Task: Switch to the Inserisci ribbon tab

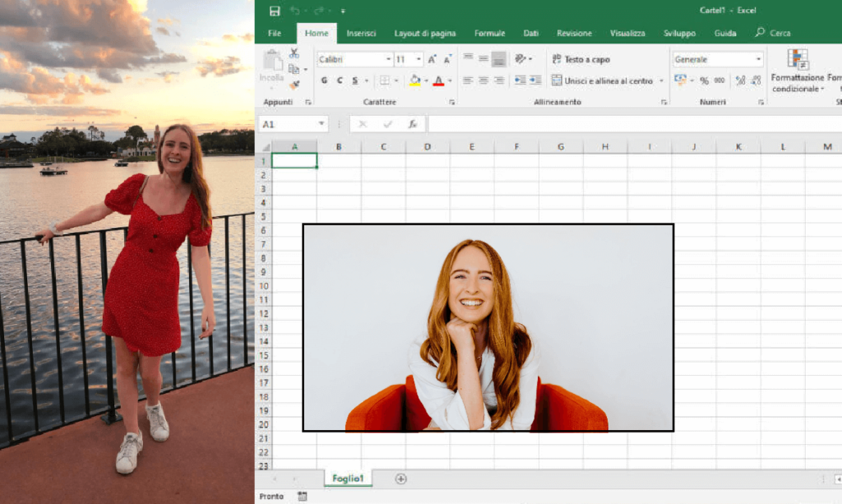Action: pyautogui.click(x=361, y=33)
